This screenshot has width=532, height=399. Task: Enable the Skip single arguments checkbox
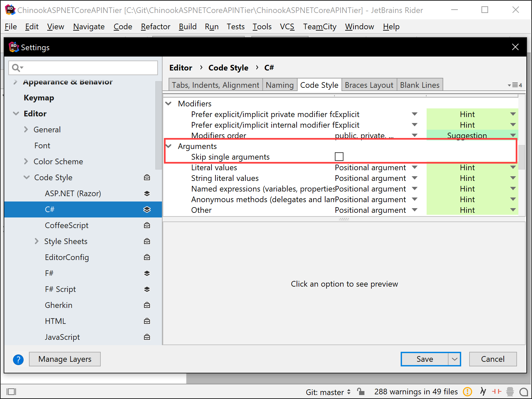339,157
